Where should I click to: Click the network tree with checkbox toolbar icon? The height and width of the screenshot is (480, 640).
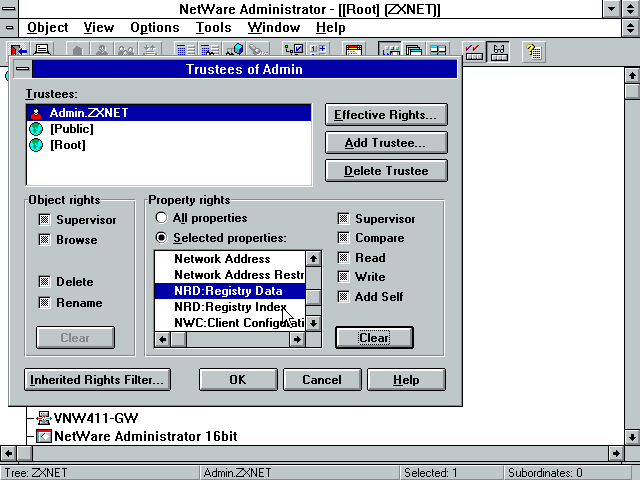[293, 50]
